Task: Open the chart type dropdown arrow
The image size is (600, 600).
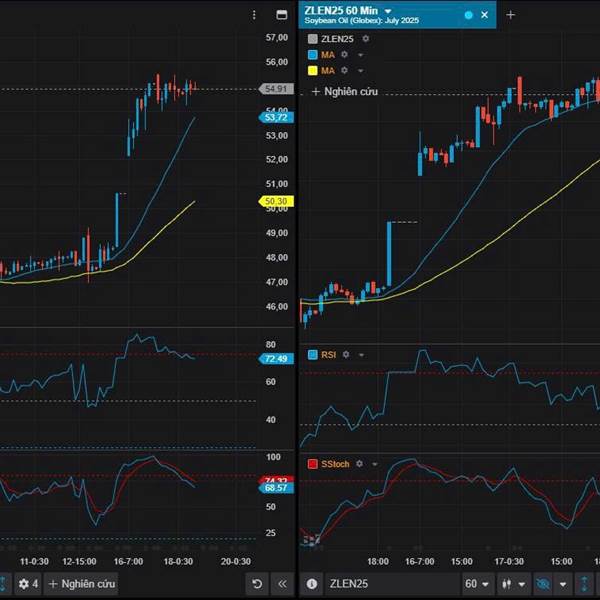Action: click(522, 584)
